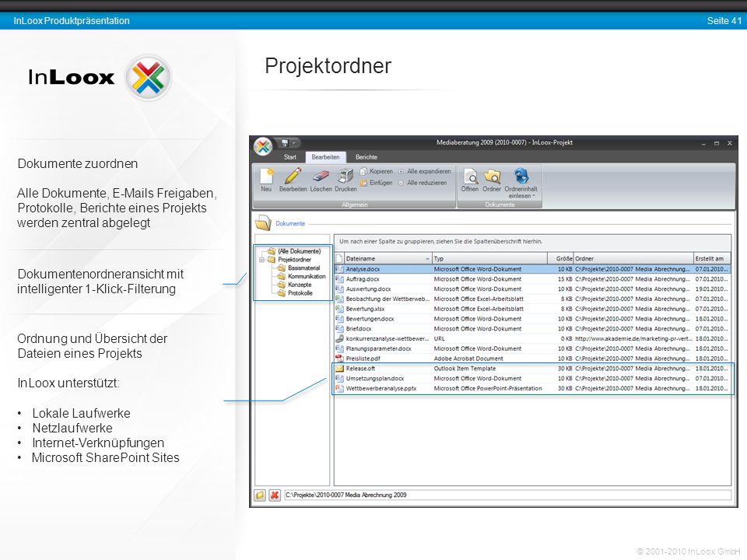Click the link icon of konkurrenzanalyse entry
Viewport: 747px width, 560px height.
[x=339, y=339]
